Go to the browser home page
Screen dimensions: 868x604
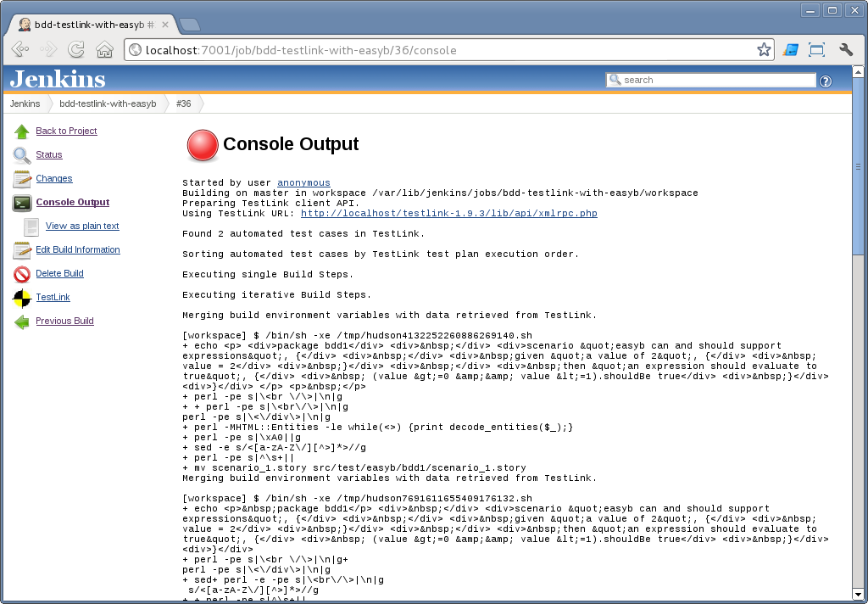[x=104, y=50]
